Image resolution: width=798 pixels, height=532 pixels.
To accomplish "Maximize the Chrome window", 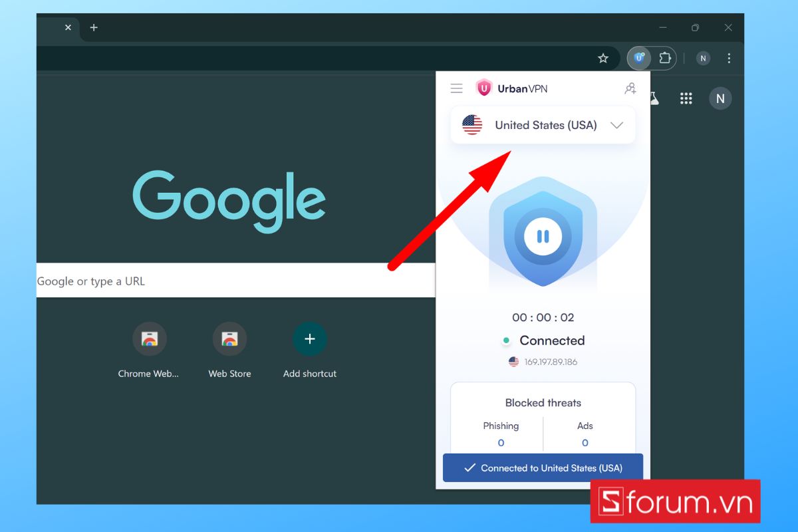I will pyautogui.click(x=695, y=27).
